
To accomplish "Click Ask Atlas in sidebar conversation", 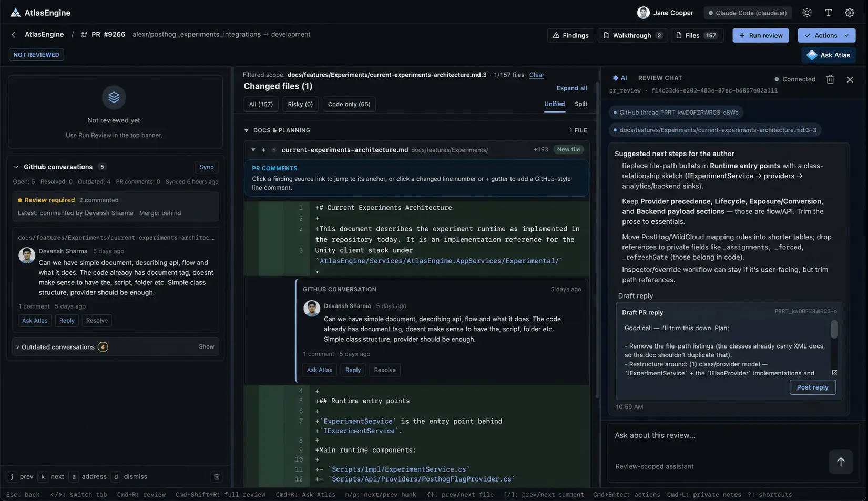I will [35, 321].
